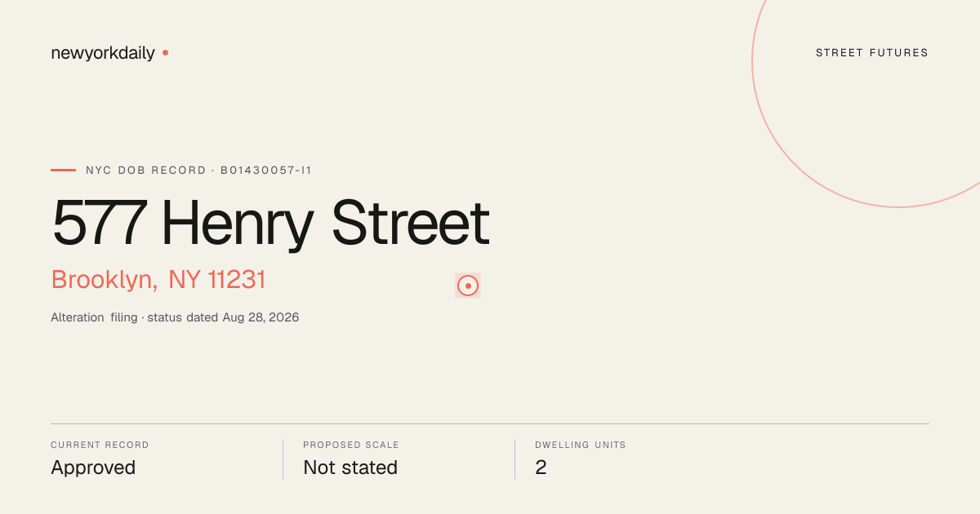Image resolution: width=980 pixels, height=514 pixels.
Task: Click the record number B01430057-I1
Action: click(266, 171)
